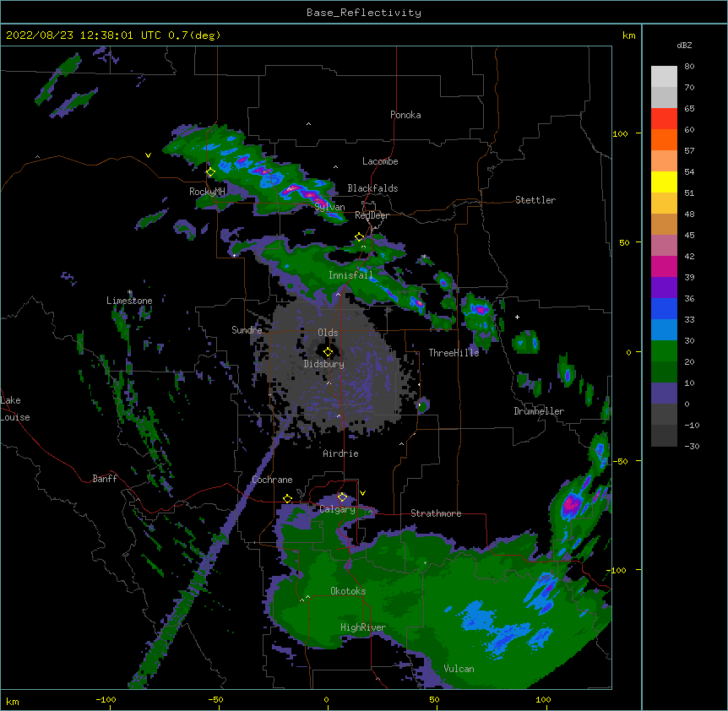Click the Limestone label
728x711 pixels.
[129, 301]
